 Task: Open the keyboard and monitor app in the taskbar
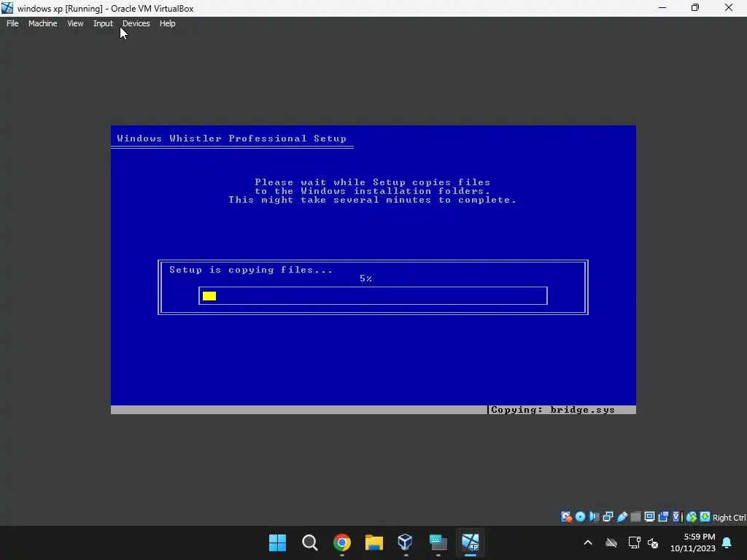click(x=438, y=542)
